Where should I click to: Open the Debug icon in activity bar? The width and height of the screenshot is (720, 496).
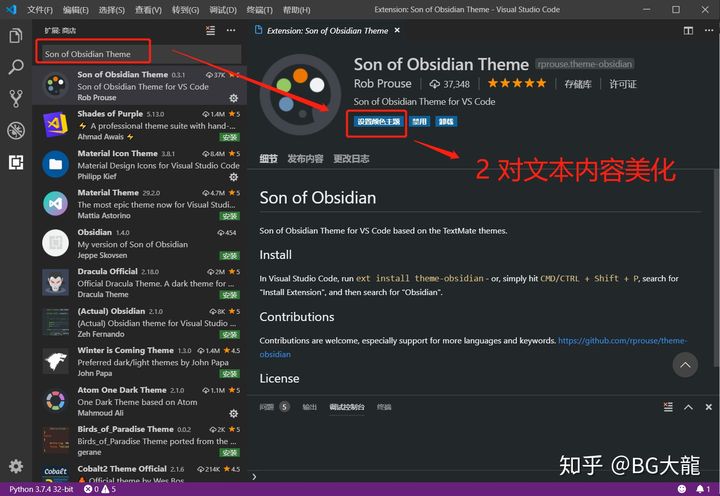16,130
